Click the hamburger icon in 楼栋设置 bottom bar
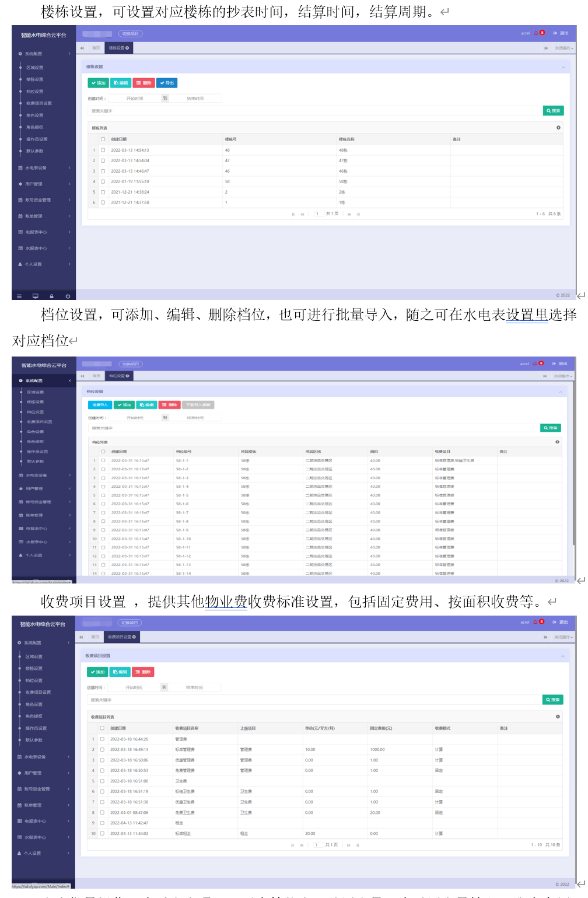This screenshot has width=588, height=898. [19, 296]
